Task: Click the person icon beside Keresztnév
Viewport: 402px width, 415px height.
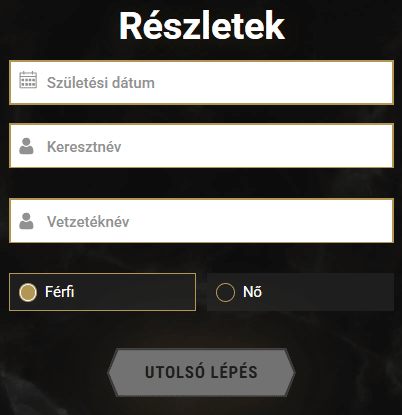Action: coord(26,146)
